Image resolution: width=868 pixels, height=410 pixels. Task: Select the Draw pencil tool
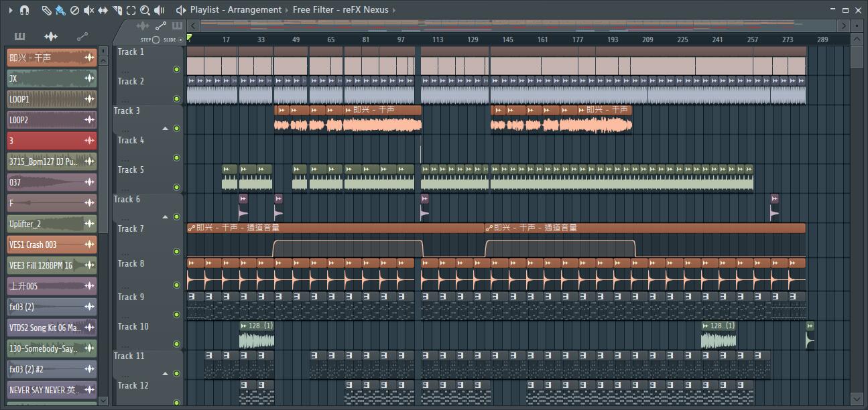point(46,10)
